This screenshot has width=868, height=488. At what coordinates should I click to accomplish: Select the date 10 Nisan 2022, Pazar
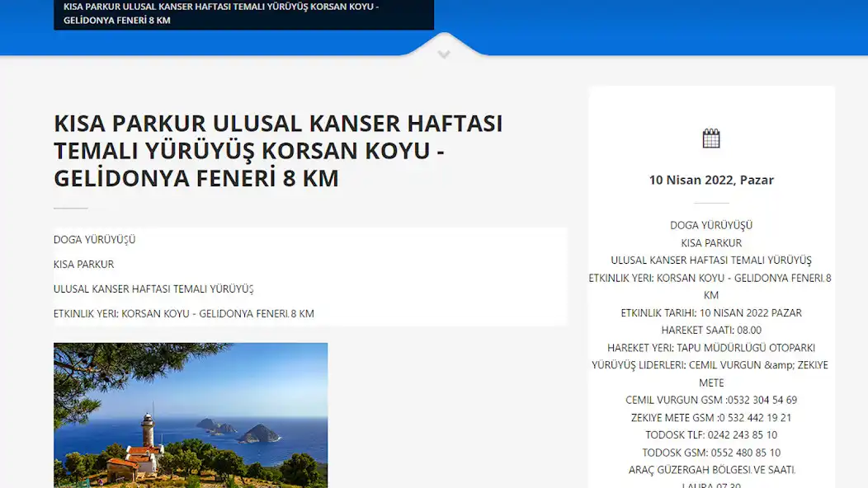711,180
